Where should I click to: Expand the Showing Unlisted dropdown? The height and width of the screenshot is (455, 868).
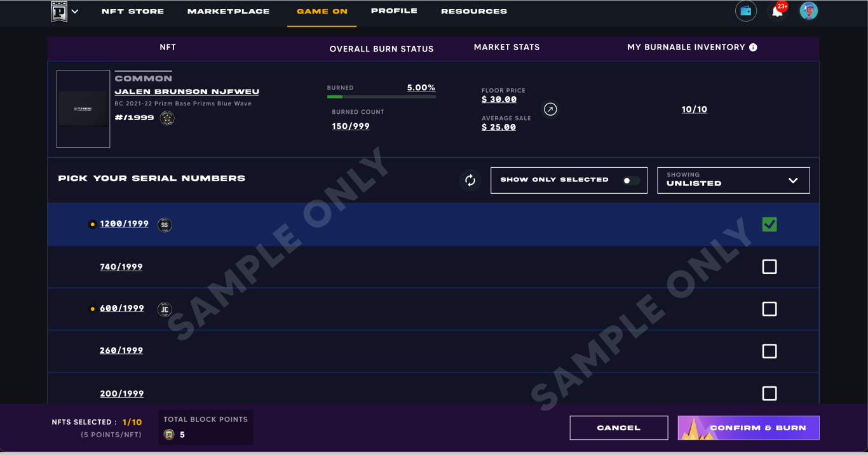coord(733,180)
